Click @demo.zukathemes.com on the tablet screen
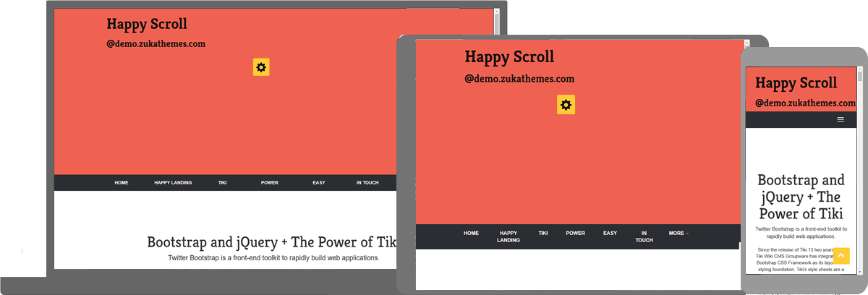Image resolution: width=868 pixels, height=295 pixels. click(519, 78)
